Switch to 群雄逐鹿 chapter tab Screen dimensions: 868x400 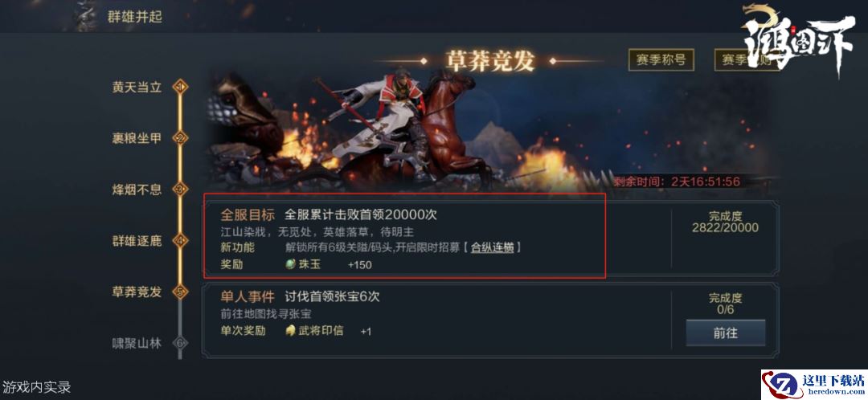pos(137,241)
